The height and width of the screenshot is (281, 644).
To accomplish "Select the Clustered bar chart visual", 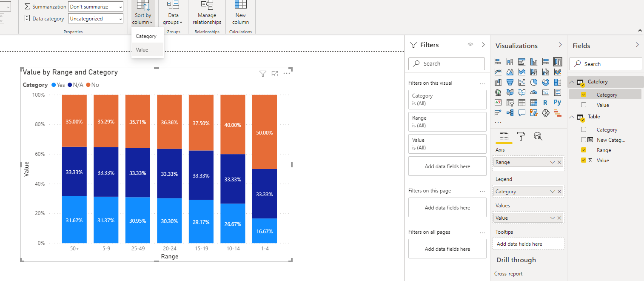I will [x=522, y=62].
